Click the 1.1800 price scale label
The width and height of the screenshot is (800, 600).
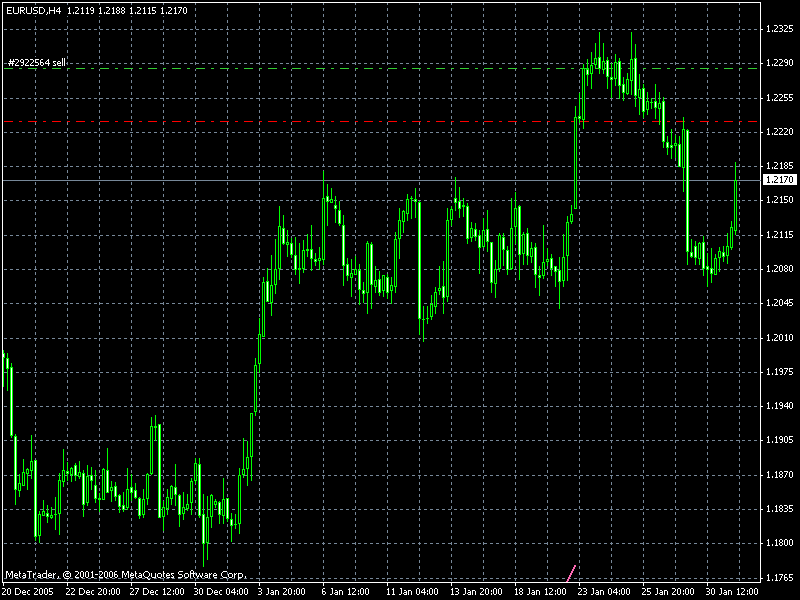(x=780, y=543)
